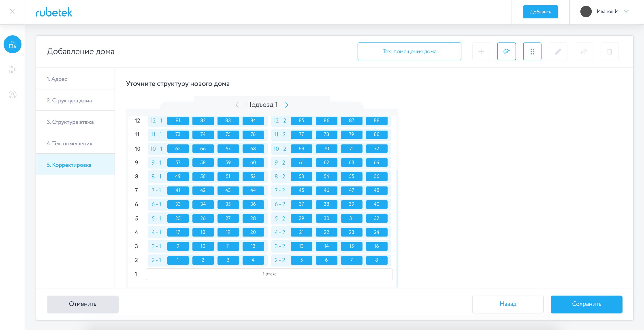644x330 pixels.
Task: Click section label 5 - 1
Action: click(x=156, y=218)
